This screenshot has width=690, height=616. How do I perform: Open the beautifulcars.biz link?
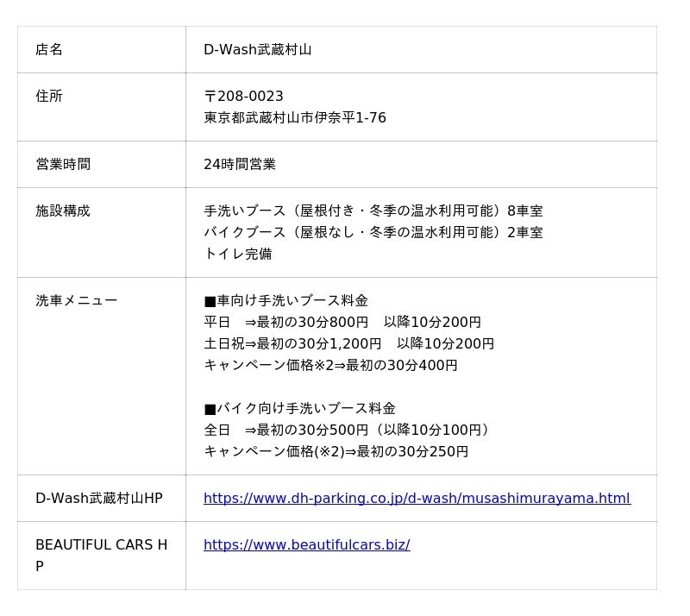[306, 544]
